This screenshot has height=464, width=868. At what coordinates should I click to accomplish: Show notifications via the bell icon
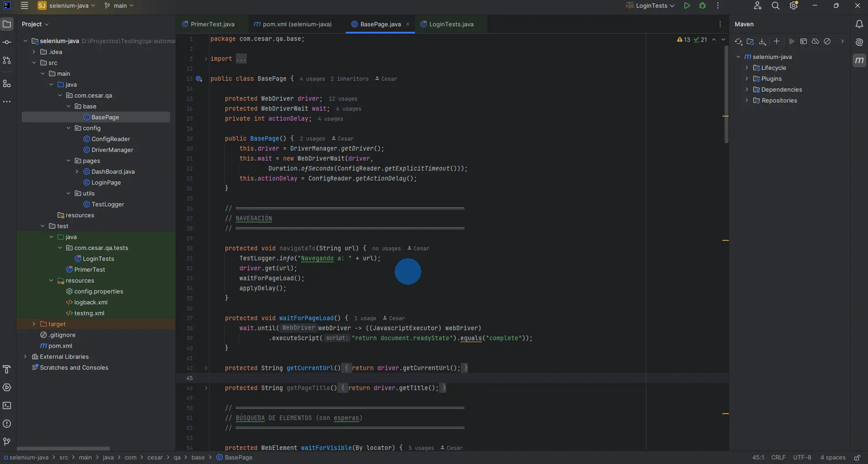pos(859,24)
